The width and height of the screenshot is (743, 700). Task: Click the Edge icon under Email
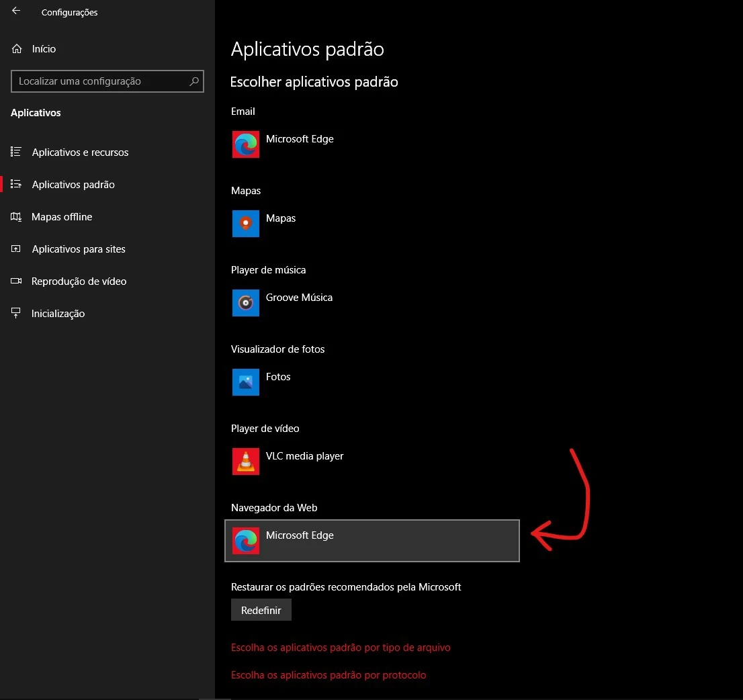tap(246, 144)
